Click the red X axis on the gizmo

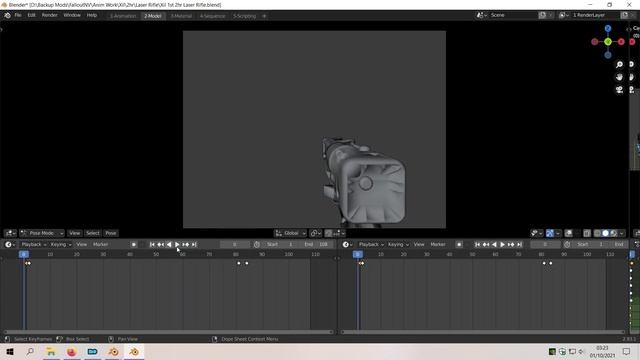click(621, 42)
